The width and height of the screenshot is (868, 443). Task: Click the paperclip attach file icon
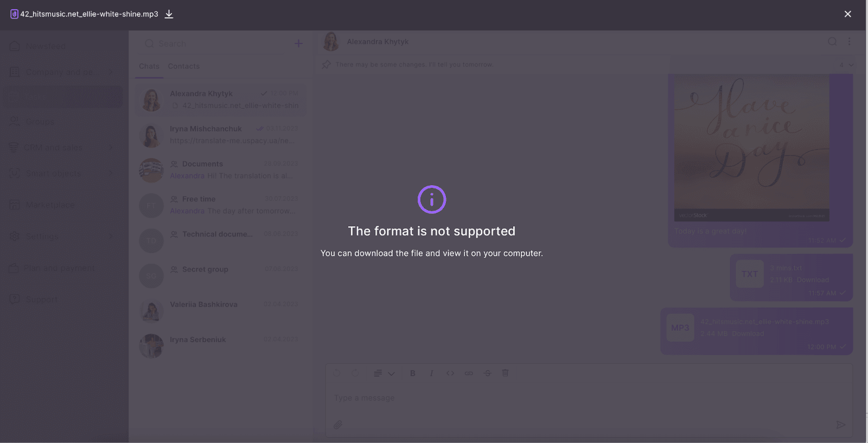337,425
